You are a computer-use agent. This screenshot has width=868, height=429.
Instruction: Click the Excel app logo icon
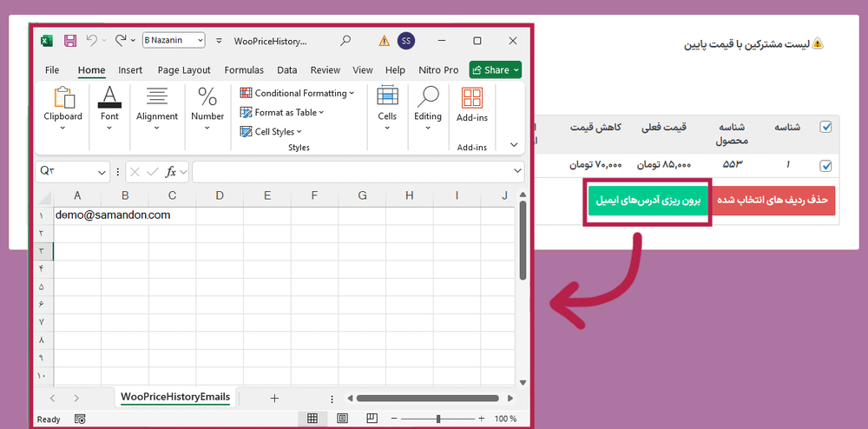point(47,41)
